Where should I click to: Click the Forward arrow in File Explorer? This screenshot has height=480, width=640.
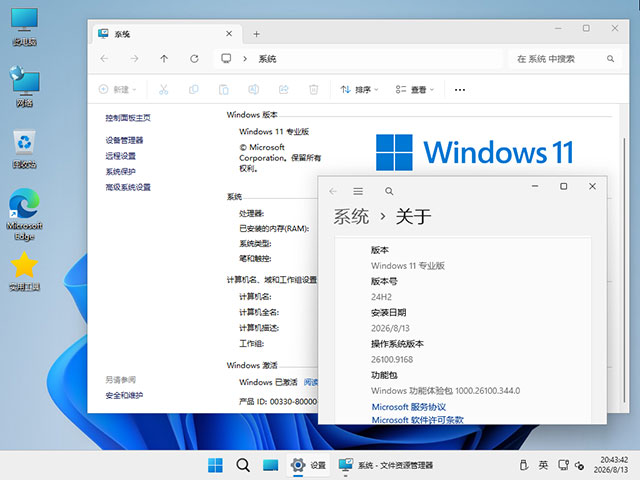point(134,59)
